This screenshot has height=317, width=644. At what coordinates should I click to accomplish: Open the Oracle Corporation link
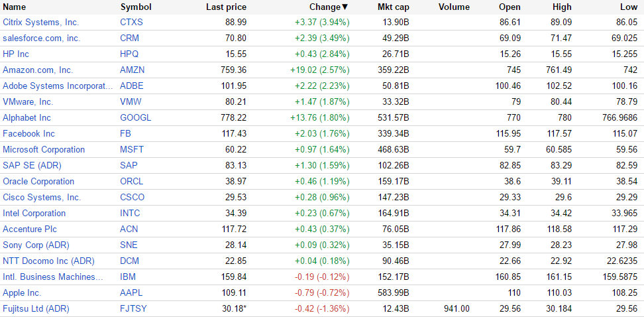(x=38, y=182)
